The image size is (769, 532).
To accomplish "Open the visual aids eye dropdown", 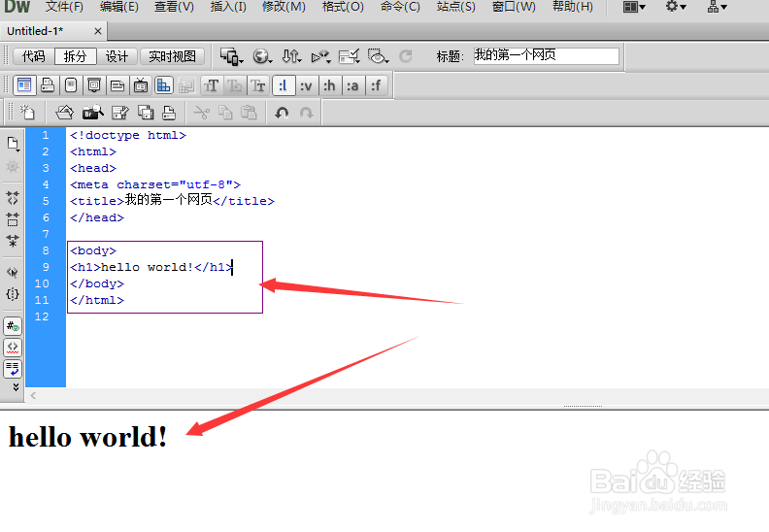I will (x=378, y=56).
